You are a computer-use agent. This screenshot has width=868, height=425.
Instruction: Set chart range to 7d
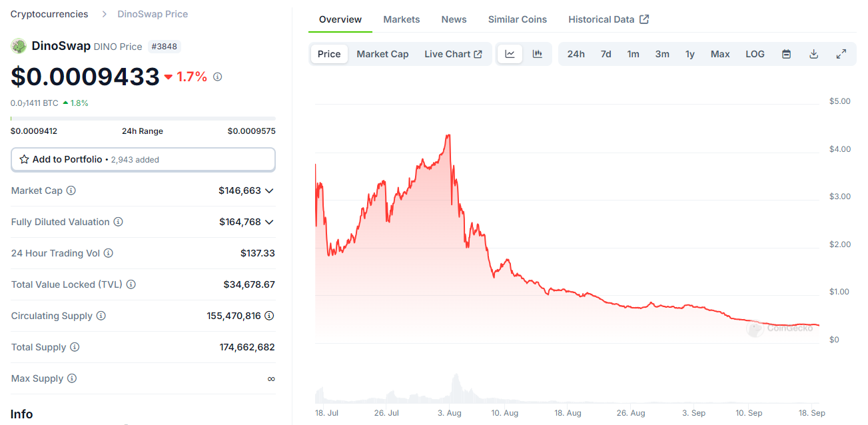pos(606,54)
